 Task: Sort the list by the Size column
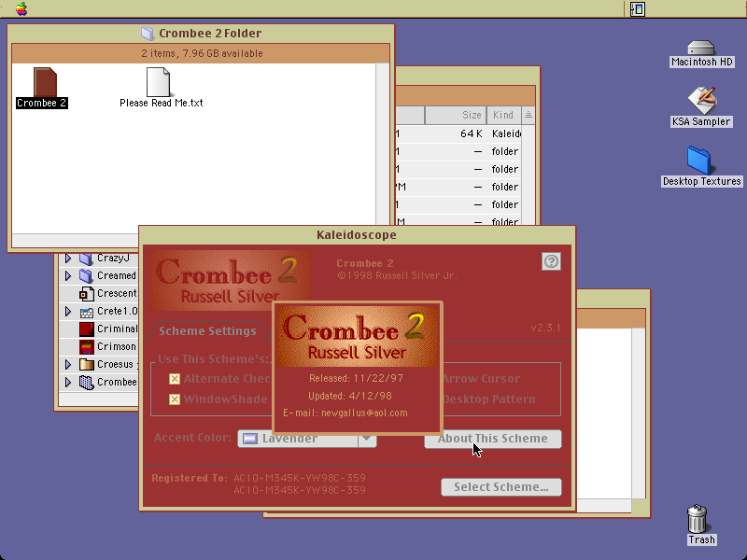456,115
